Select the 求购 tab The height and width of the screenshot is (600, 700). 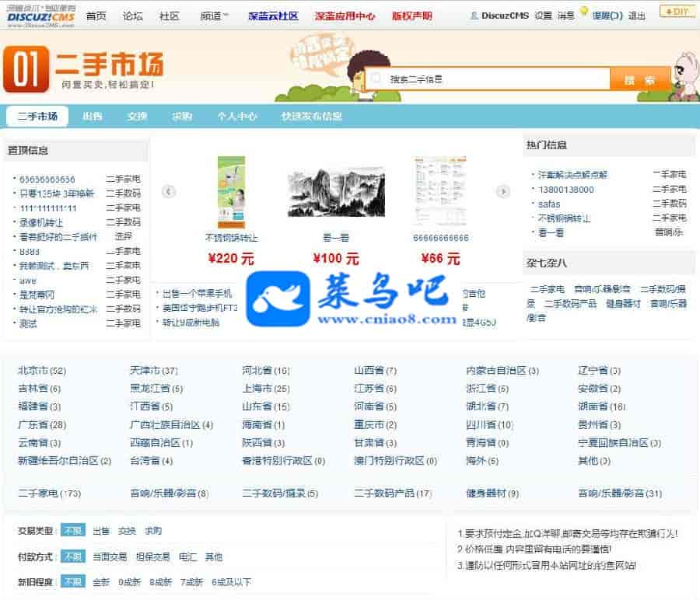coord(182,117)
